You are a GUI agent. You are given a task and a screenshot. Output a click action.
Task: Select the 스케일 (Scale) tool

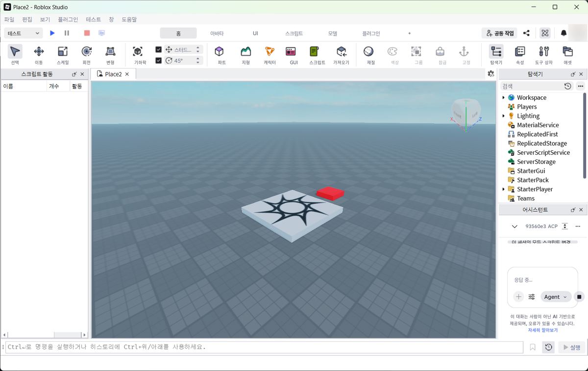63,55
